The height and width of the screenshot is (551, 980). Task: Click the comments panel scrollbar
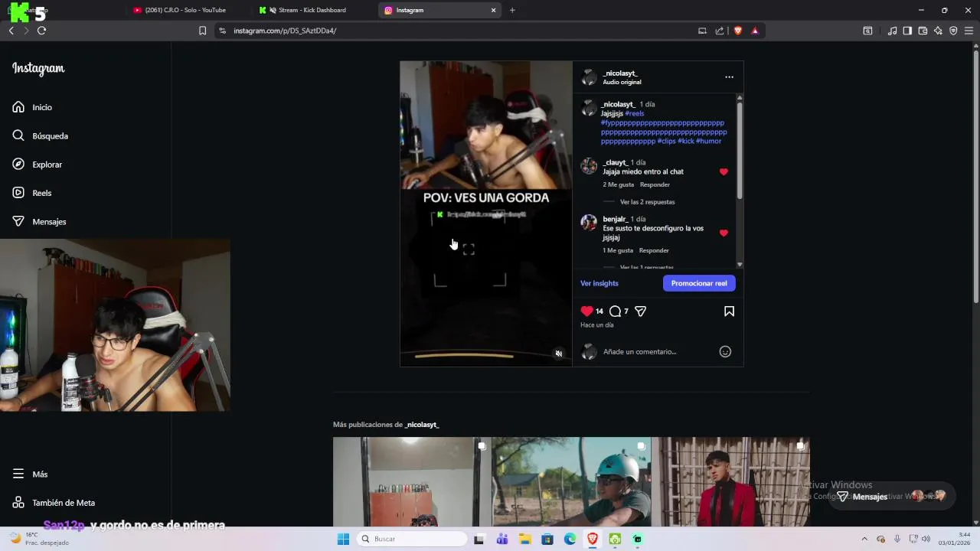click(x=740, y=149)
